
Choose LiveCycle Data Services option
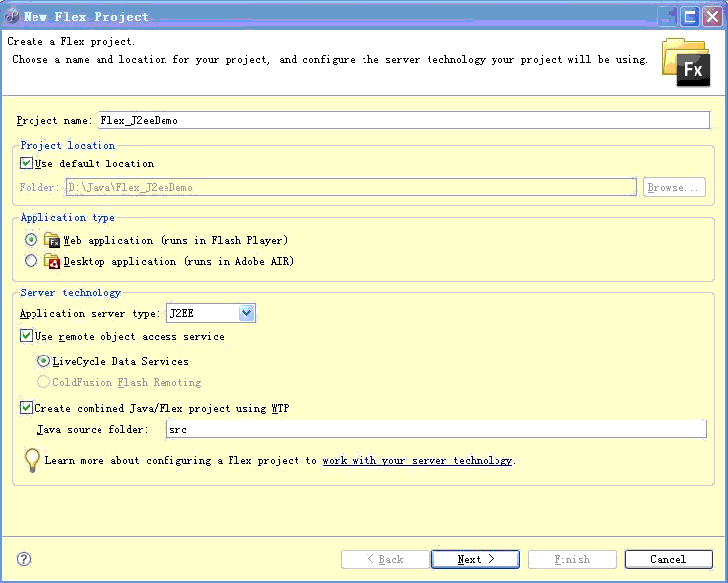click(x=43, y=361)
